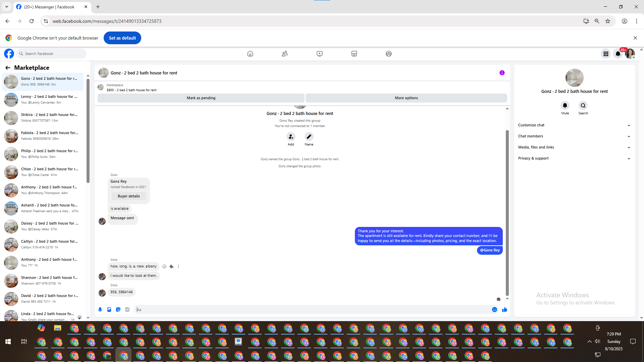Open the sticker picker icon
The height and width of the screenshot is (362, 644).
(118, 310)
